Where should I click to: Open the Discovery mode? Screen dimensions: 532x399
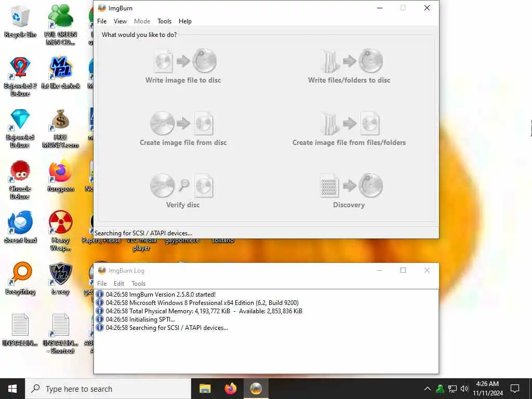click(349, 191)
